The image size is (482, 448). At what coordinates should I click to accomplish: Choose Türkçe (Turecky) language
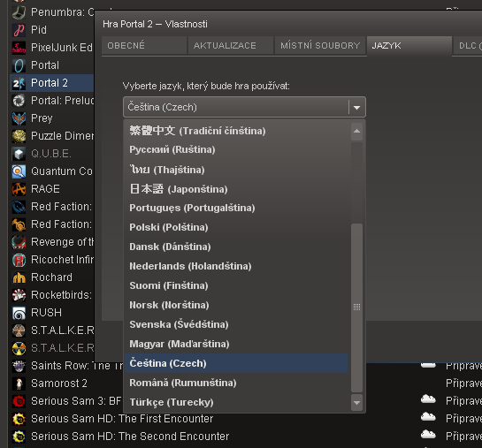pos(236,402)
